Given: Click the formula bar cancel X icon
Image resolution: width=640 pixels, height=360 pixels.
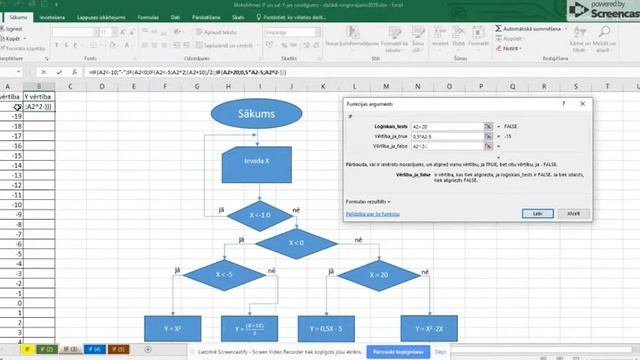Looking at the screenshot, I should tap(44, 72).
